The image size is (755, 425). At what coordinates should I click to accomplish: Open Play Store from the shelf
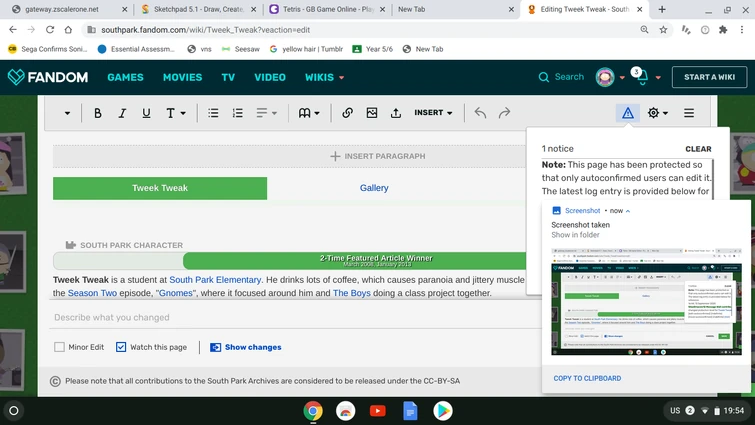tap(443, 411)
